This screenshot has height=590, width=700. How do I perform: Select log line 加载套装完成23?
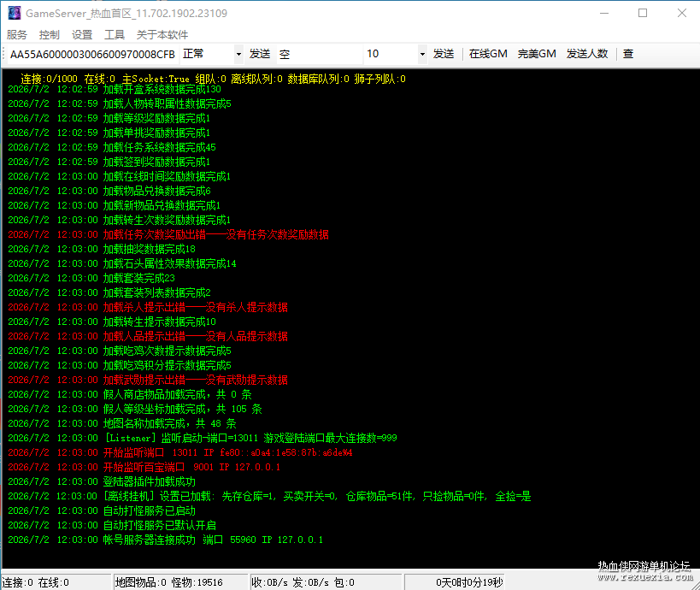[91, 278]
